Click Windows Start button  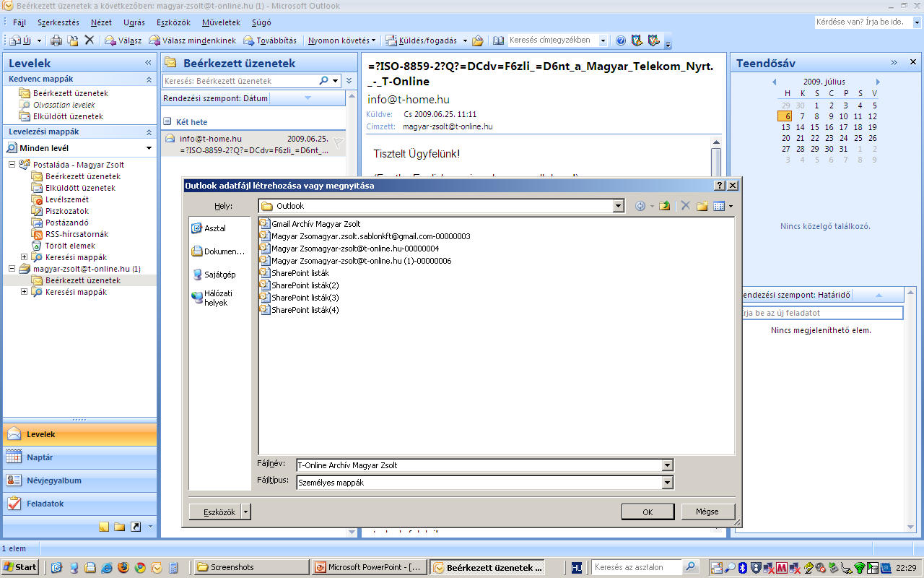click(21, 567)
